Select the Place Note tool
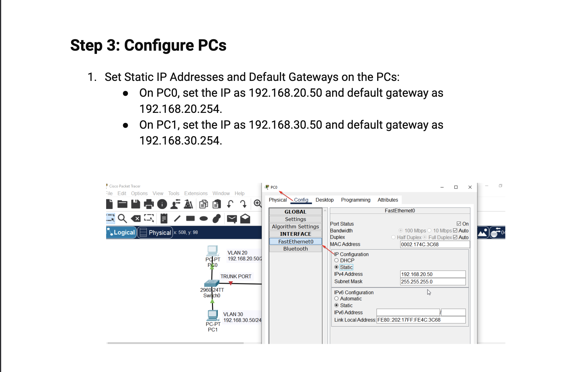Screen dimensions: 588x372 point(164,219)
